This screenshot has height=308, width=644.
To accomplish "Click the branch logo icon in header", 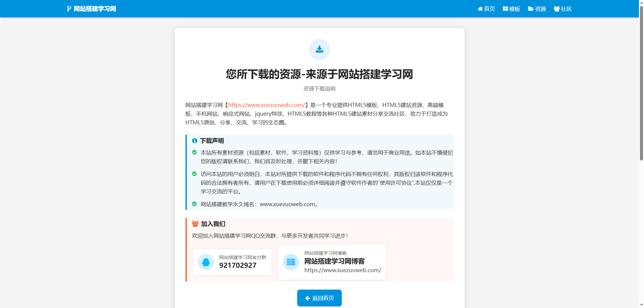I will [69, 9].
